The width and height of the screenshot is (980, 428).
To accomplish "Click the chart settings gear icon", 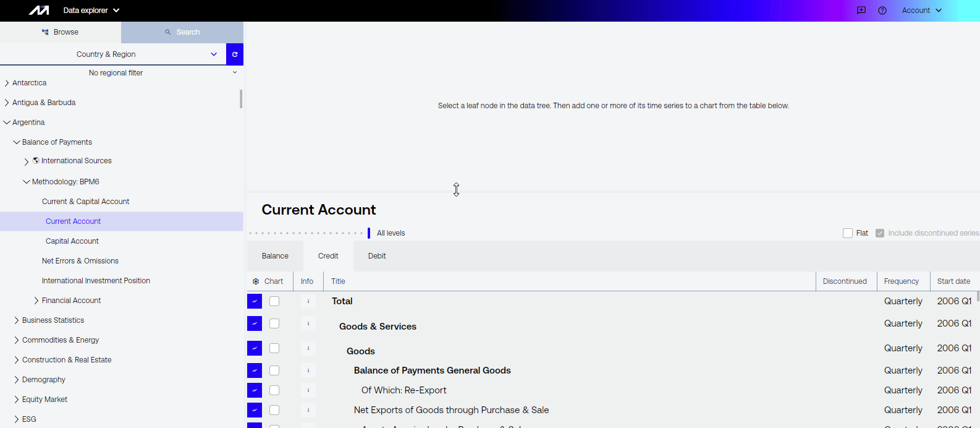I will coord(256,281).
